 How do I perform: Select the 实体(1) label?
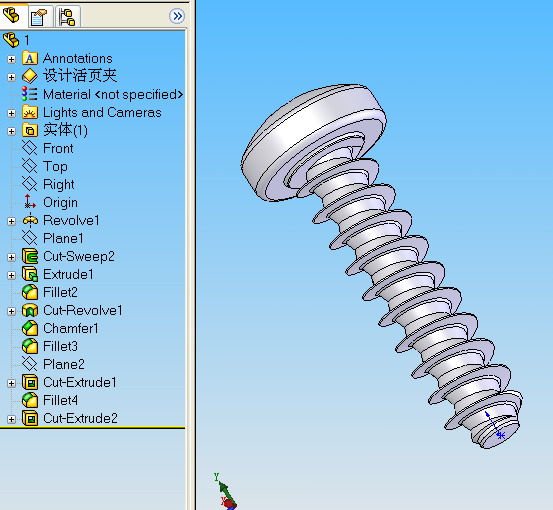(x=65, y=130)
